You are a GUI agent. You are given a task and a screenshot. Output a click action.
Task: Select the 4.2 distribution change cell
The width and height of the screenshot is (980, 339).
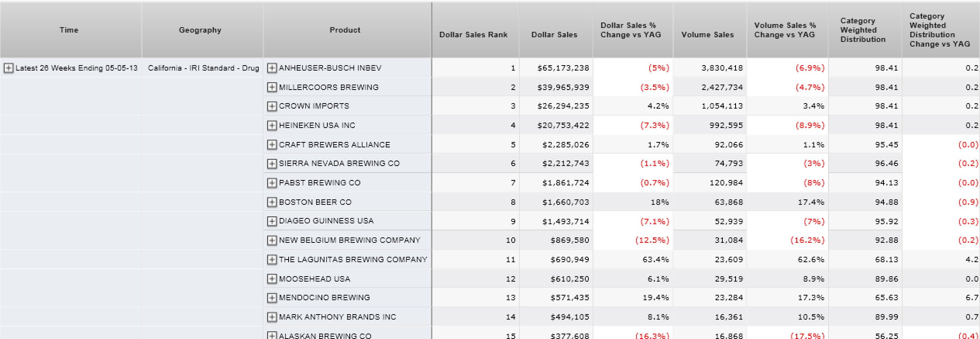941,259
